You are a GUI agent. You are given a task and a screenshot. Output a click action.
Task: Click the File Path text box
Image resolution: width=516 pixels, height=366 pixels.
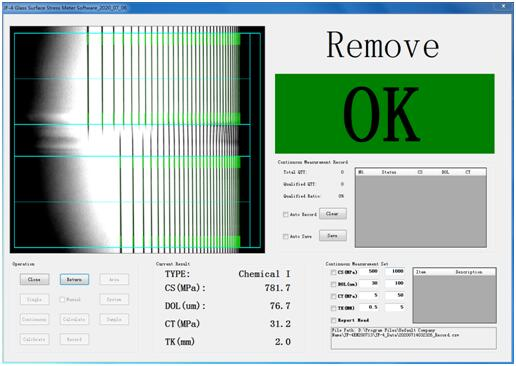pyautogui.click(x=414, y=338)
